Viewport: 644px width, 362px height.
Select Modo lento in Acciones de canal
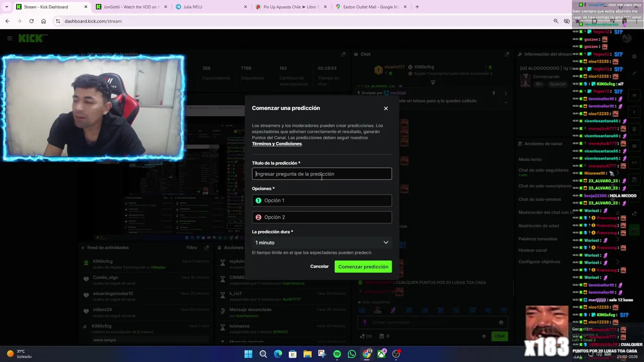pos(530,159)
